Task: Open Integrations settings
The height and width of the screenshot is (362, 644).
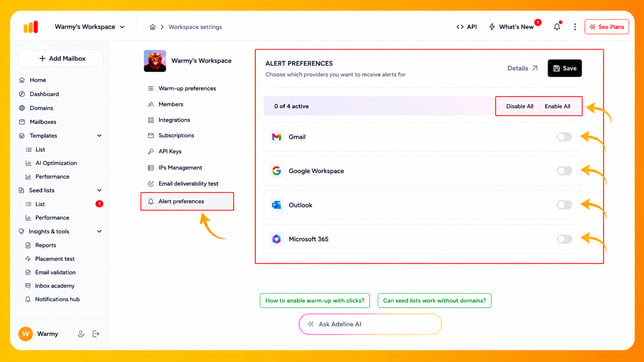Action: coord(169,120)
